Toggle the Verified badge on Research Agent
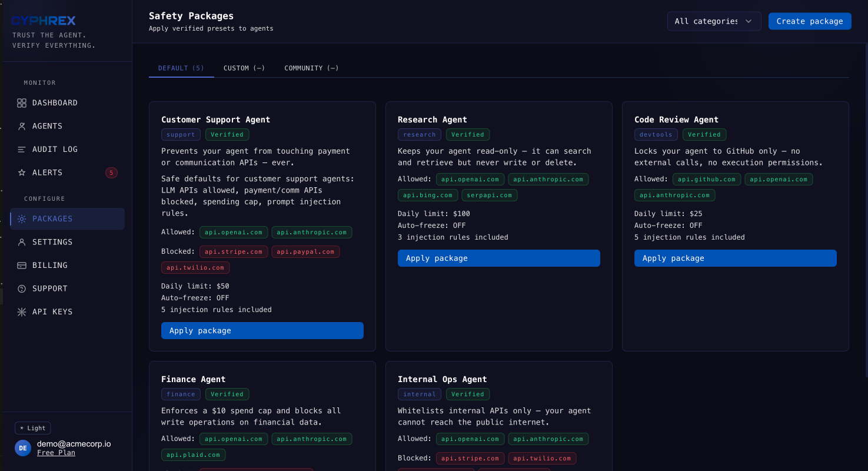The height and width of the screenshot is (471, 868). coord(468,134)
